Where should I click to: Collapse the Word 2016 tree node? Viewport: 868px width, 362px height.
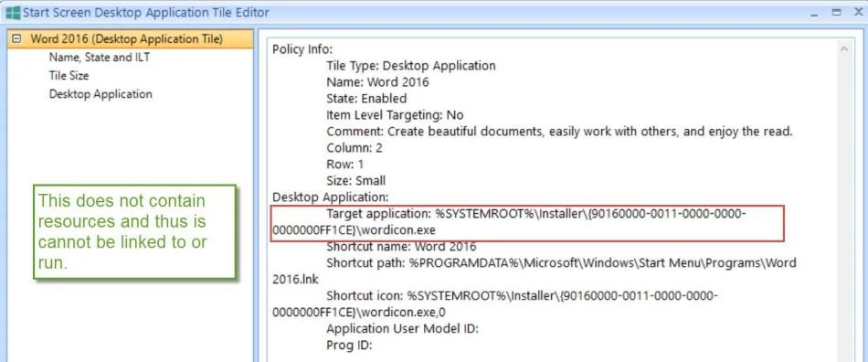click(x=16, y=38)
